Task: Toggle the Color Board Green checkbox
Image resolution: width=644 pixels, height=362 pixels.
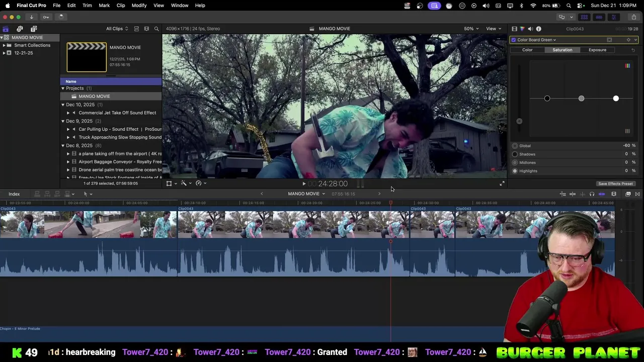Action: [x=513, y=40]
